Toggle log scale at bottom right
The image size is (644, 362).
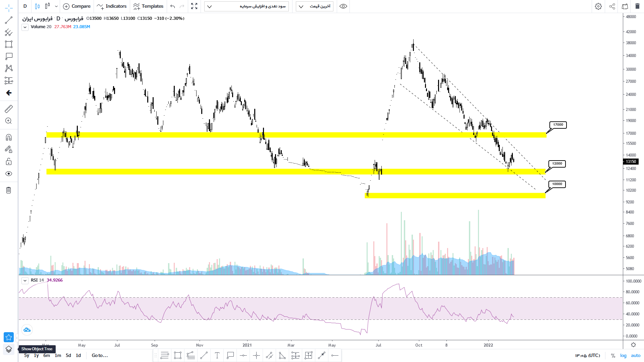coord(623,356)
